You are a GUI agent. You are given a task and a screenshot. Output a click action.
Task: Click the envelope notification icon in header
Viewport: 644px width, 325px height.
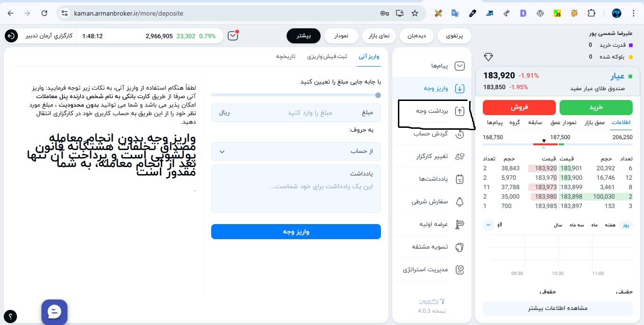233,36
